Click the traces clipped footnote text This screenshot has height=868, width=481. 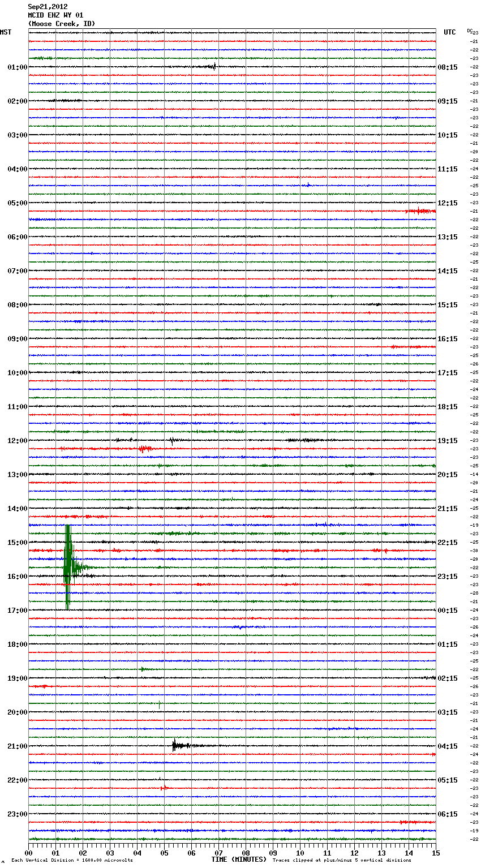tap(342, 860)
